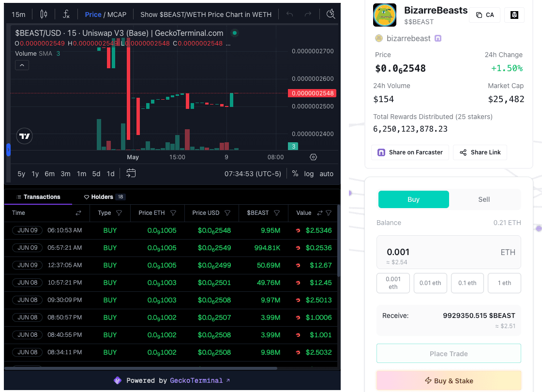This screenshot has height=392, width=542.
Task: Open chart settings gear below price axis
Action: 313,157
